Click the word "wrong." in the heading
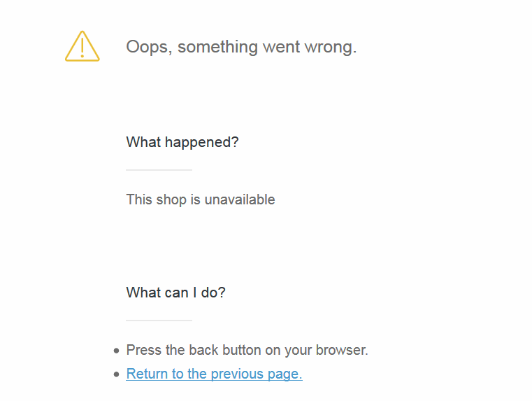Screen dimensions: 532x401 (331, 48)
